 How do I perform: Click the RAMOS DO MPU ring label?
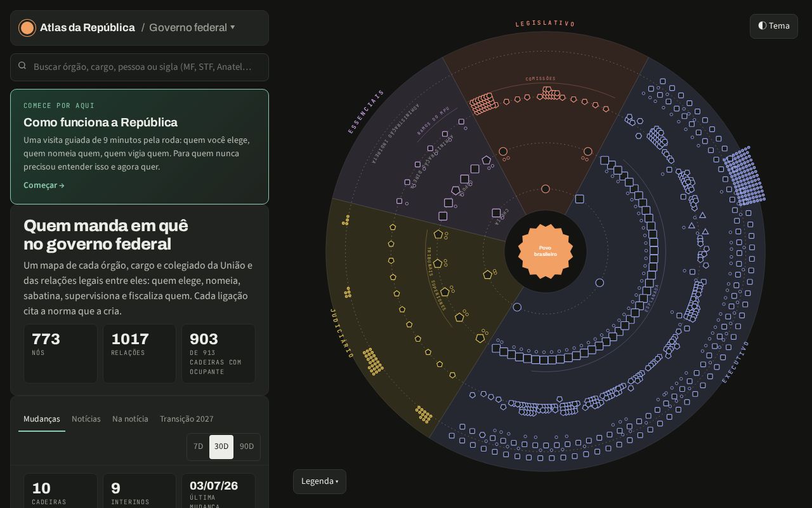point(433,121)
